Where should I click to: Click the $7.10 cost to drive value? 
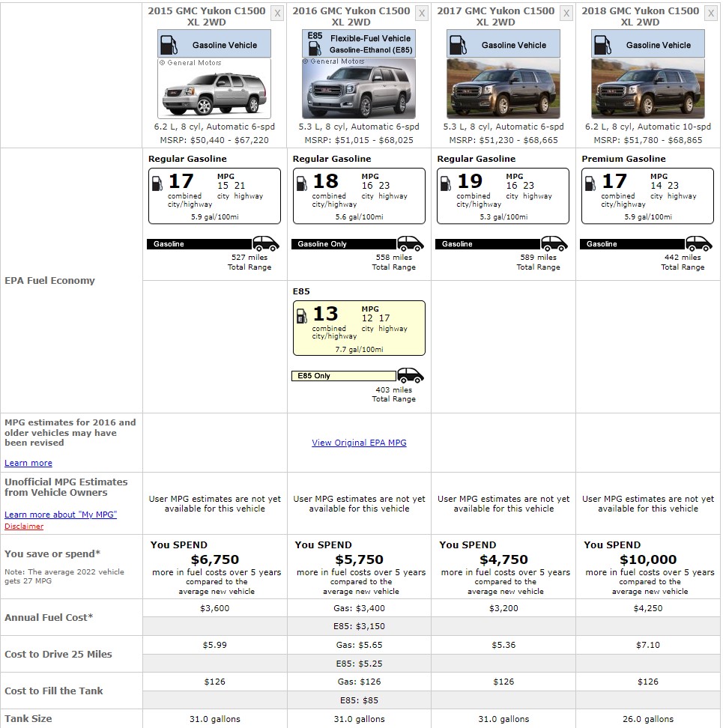point(648,645)
